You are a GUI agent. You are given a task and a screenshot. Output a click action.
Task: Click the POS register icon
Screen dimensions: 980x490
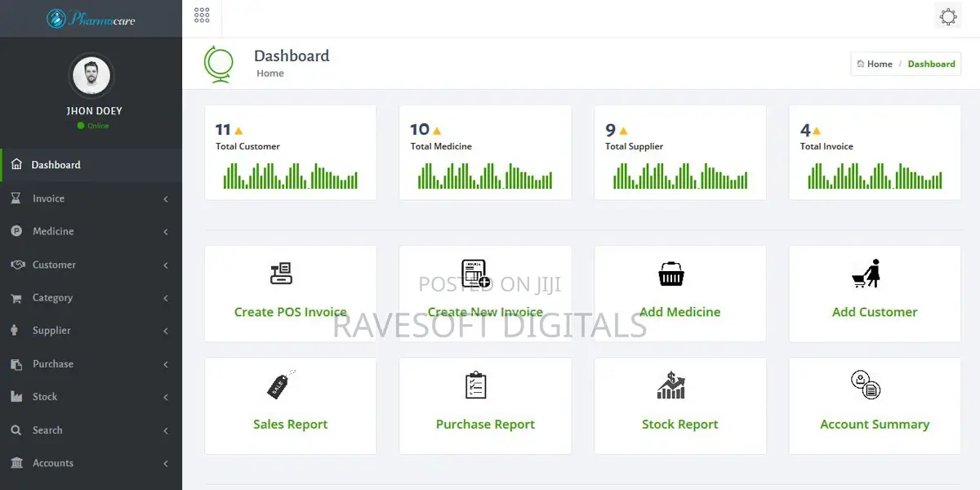[281, 273]
